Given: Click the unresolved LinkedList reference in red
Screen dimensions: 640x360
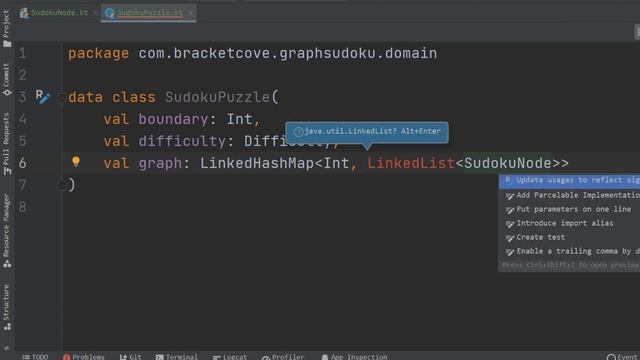Looking at the screenshot, I should tap(411, 163).
